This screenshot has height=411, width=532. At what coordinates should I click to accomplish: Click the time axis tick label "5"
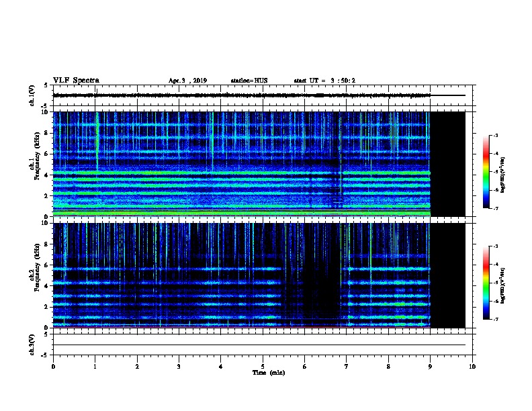pyautogui.click(x=263, y=367)
